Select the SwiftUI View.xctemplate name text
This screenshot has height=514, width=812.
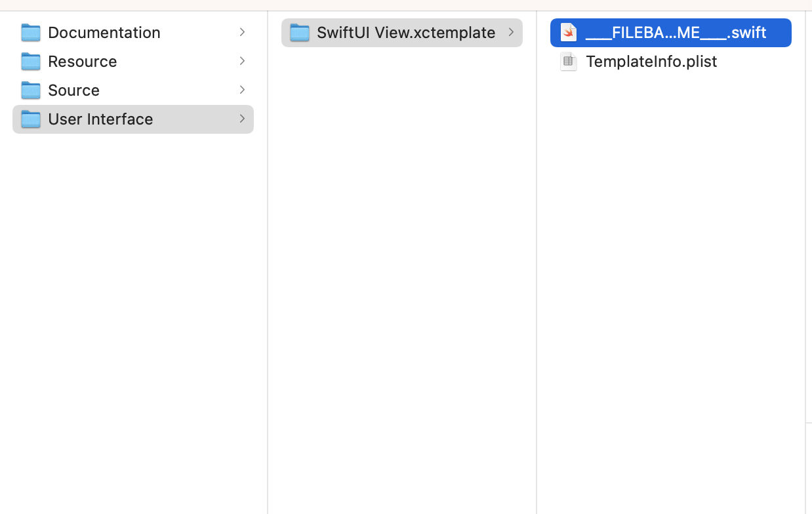click(x=405, y=33)
